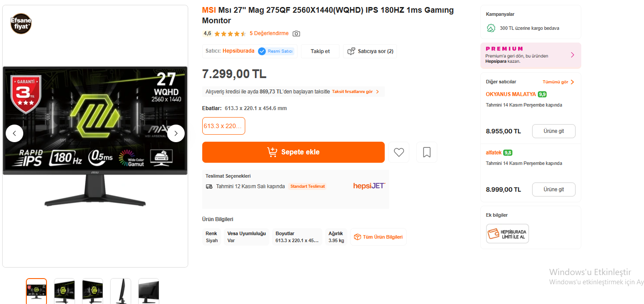This screenshot has height=304, width=644.
Task: Click the Hepsiburada Limiti ile Al badge
Action: 507,233
